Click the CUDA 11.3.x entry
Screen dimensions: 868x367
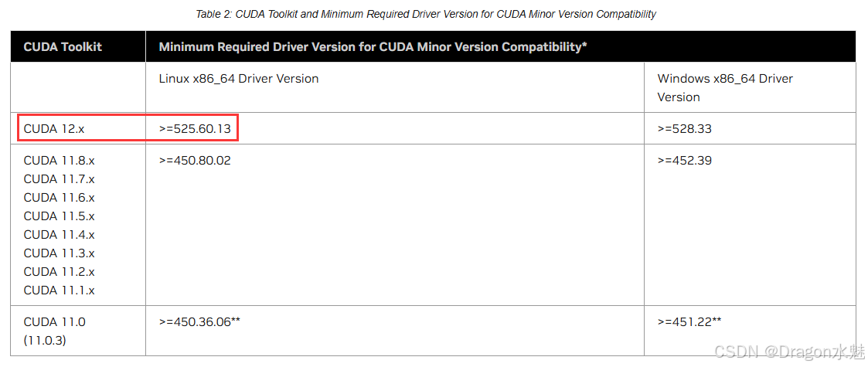pyautogui.click(x=60, y=253)
